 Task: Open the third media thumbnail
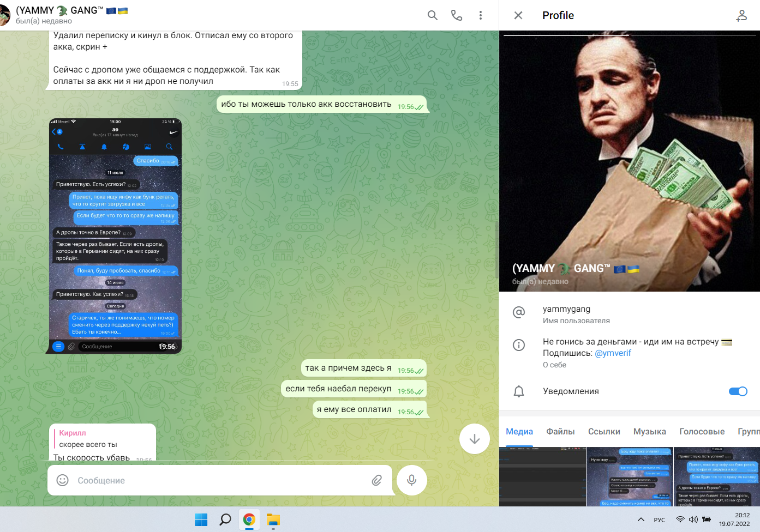(717, 477)
